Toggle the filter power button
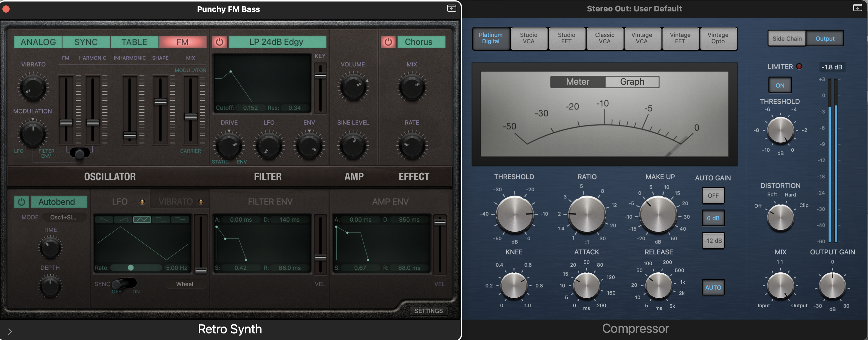 coord(219,42)
